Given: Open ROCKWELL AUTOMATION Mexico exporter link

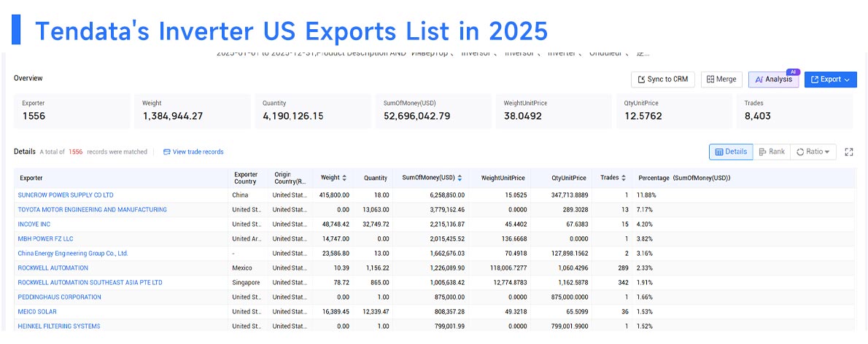Looking at the screenshot, I should (x=53, y=267).
